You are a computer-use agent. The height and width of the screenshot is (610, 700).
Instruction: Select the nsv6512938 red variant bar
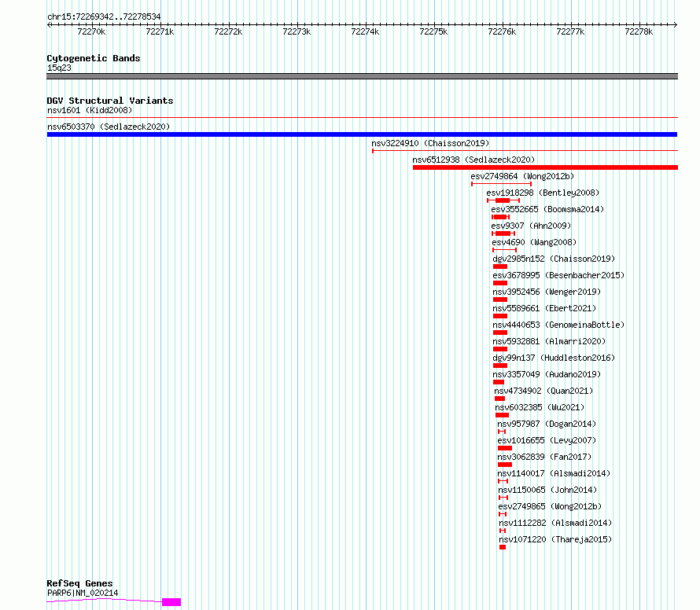coord(546,167)
